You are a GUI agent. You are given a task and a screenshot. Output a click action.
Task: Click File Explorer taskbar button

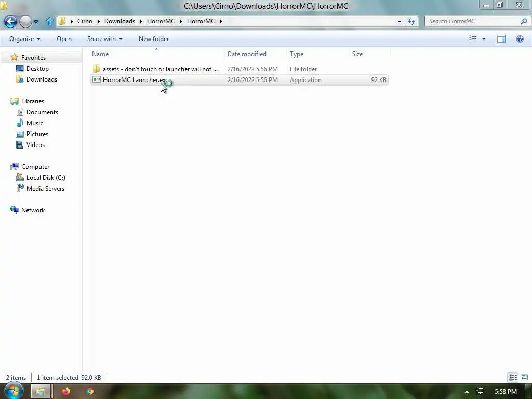click(x=41, y=392)
